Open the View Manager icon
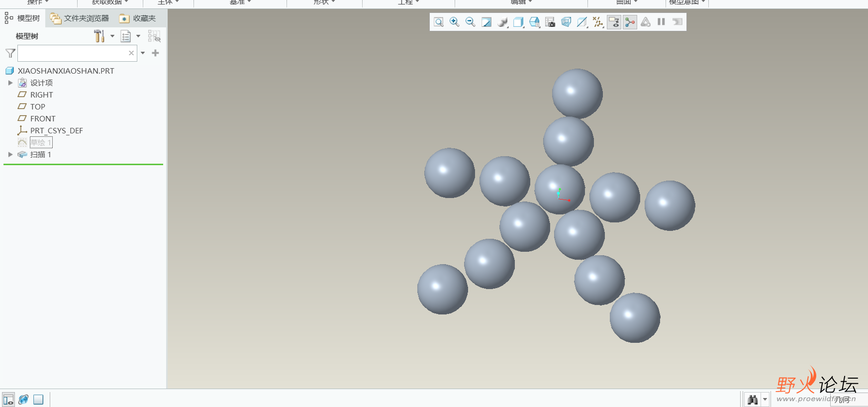 550,22
